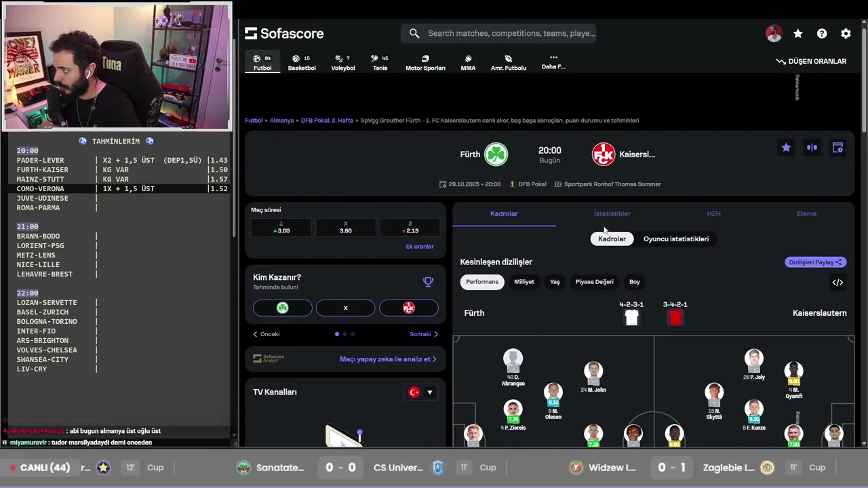Select the Yaş filter chip

point(555,282)
